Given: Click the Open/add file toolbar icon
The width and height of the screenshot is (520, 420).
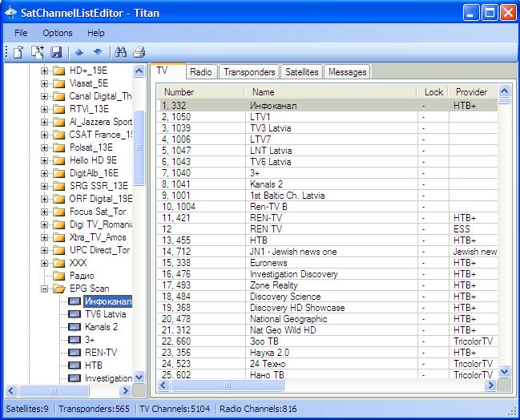Looking at the screenshot, I should tap(38, 52).
